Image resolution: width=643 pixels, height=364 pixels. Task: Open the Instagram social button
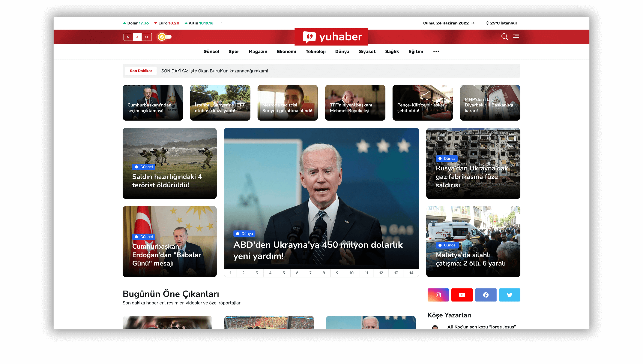click(x=438, y=295)
